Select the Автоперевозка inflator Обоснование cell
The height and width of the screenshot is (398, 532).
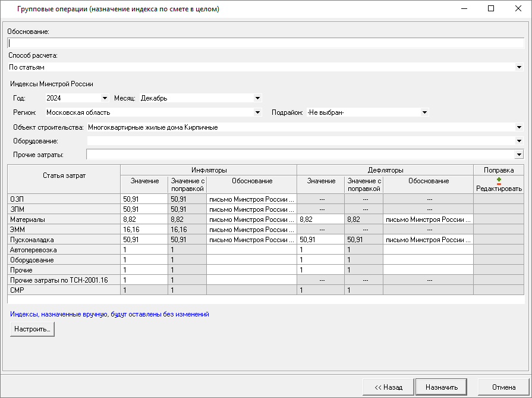click(x=251, y=250)
